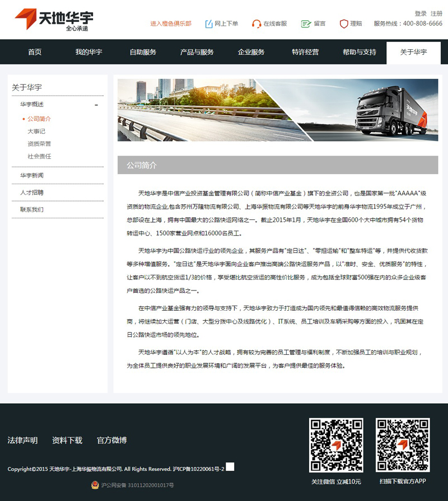This screenshot has width=448, height=501.
Task: Open 在线客服 text link
Action: [x=275, y=24]
